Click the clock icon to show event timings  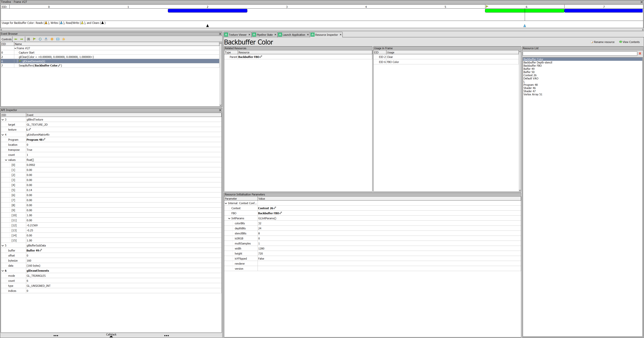40,39
